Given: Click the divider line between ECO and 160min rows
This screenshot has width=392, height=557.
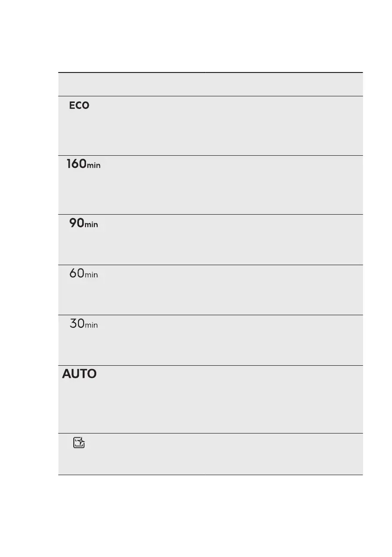Looking at the screenshot, I should 210,155.
